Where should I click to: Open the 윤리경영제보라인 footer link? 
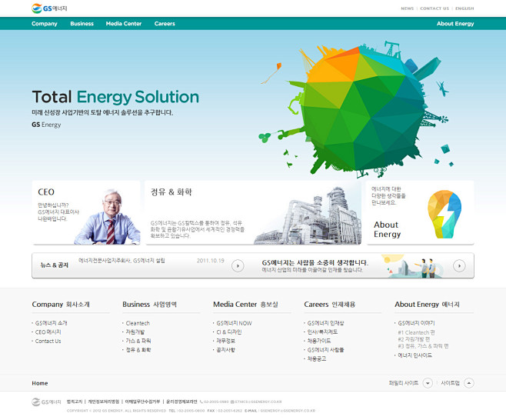point(181,402)
